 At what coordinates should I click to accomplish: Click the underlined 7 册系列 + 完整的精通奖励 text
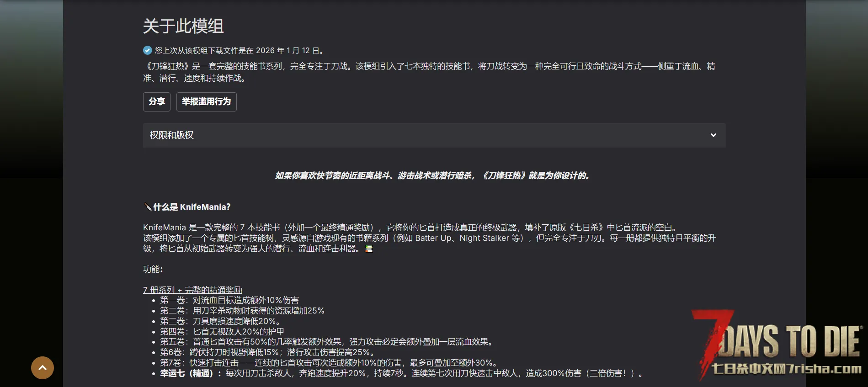point(192,290)
